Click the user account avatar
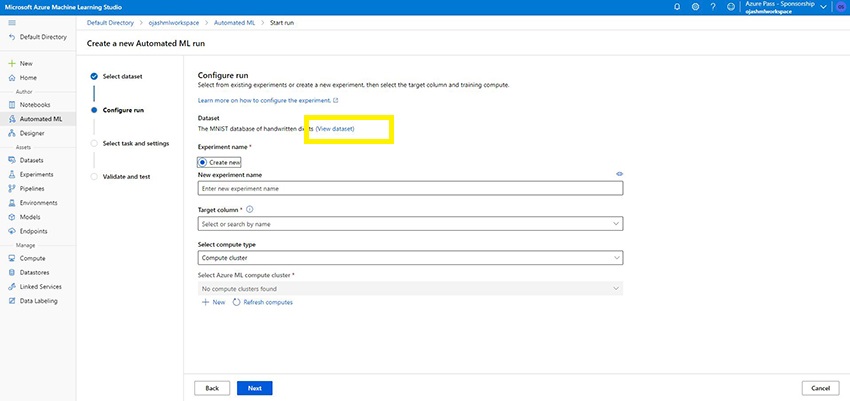The image size is (850, 401). [x=840, y=7]
